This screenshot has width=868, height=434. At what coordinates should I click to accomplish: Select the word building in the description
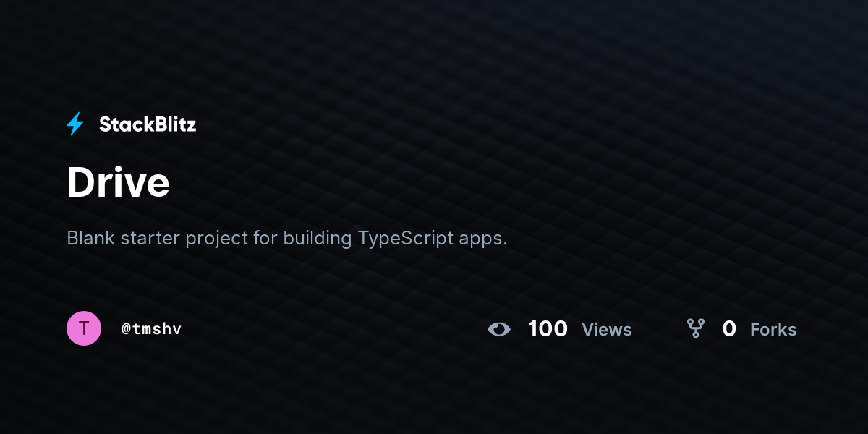tap(318, 239)
